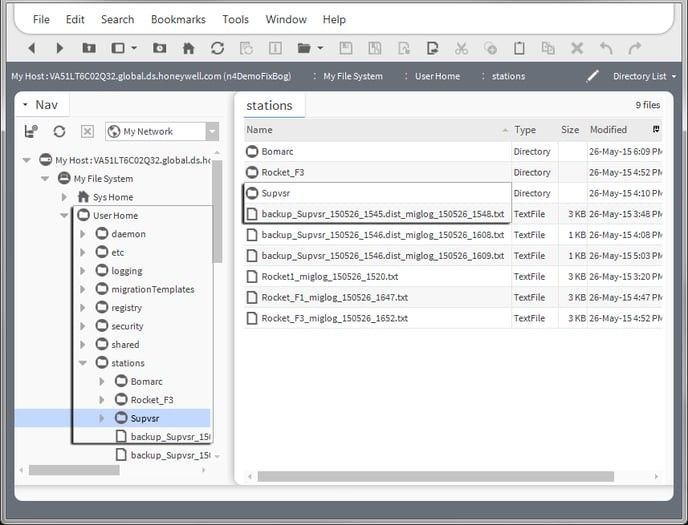This screenshot has height=525, width=688.
Task: Refresh the view using toolbar refresh icon
Action: point(217,48)
